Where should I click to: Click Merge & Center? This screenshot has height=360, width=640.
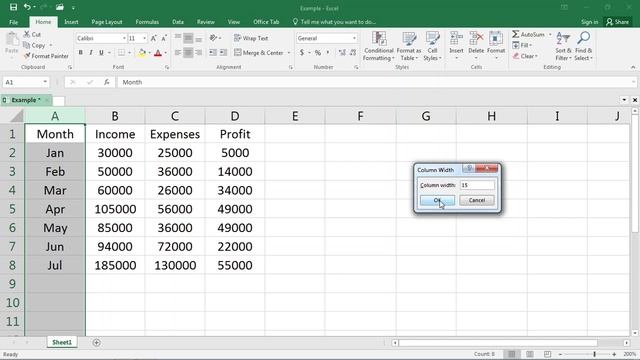tap(259, 53)
